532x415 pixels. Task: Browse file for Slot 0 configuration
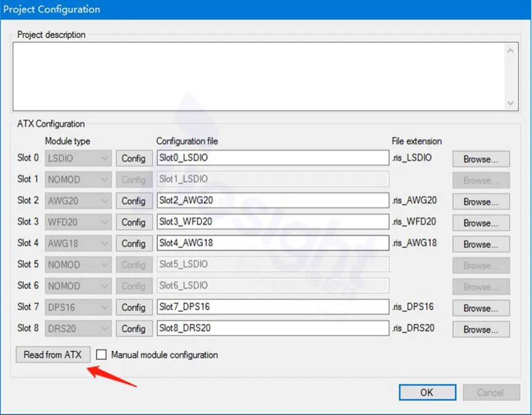tap(481, 159)
